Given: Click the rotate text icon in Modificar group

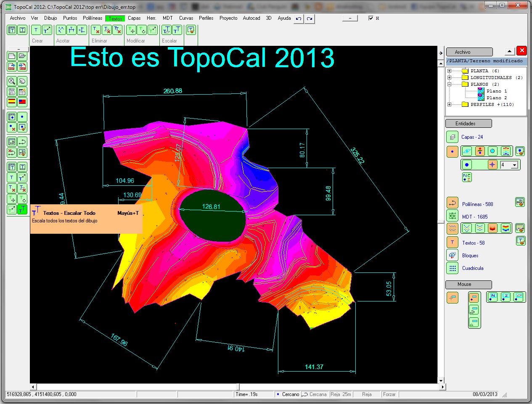Looking at the screenshot, I should pos(142,30).
